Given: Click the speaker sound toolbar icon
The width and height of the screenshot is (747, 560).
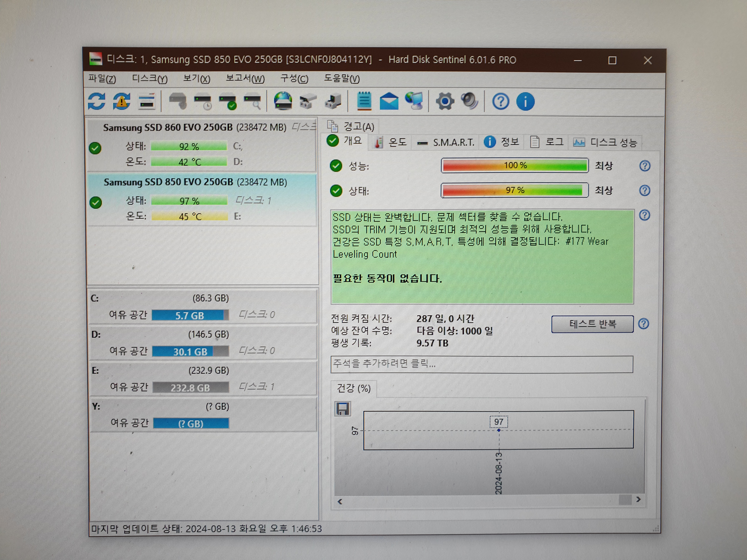Looking at the screenshot, I should pos(470,101).
